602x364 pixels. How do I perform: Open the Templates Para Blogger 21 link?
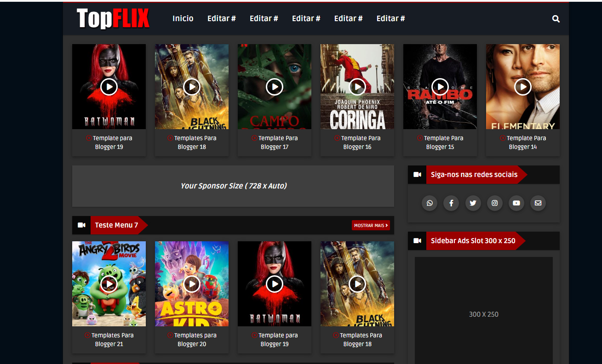(x=109, y=340)
